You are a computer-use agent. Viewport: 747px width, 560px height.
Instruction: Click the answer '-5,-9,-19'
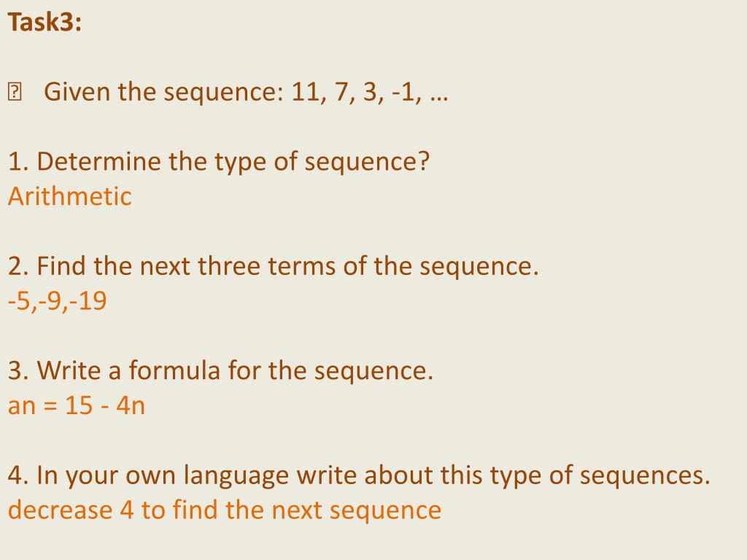[57, 301]
